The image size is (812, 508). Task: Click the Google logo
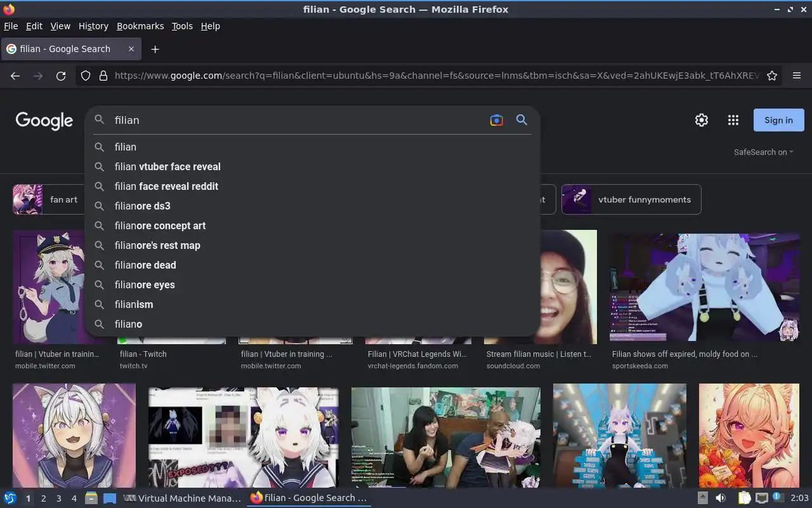pos(44,121)
